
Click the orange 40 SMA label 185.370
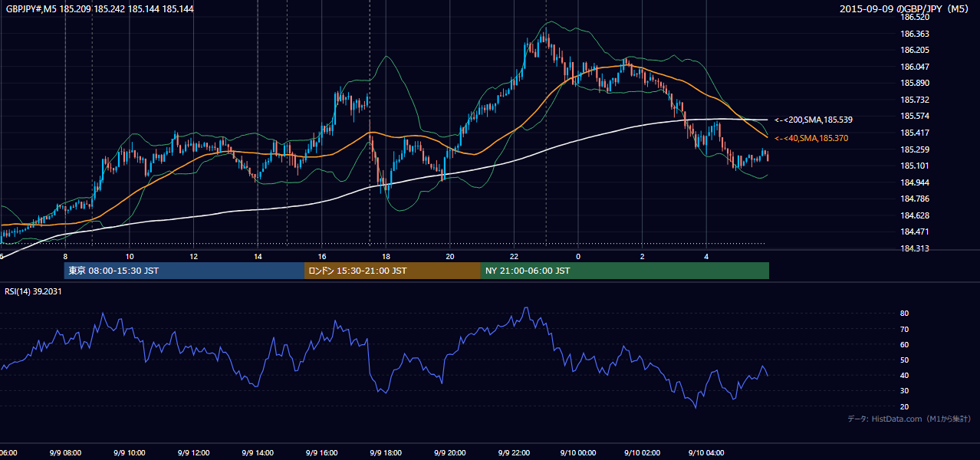point(811,138)
